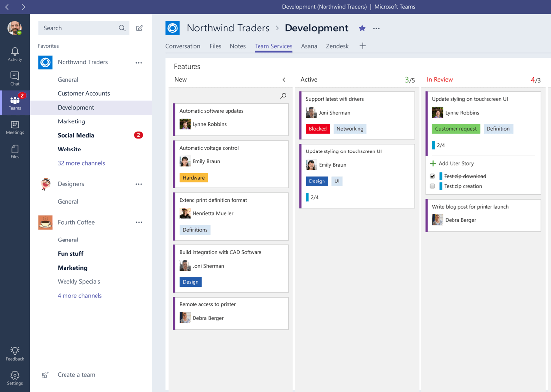This screenshot has height=392, width=551.
Task: Check the Test zip creation checkbox
Action: pos(433,186)
